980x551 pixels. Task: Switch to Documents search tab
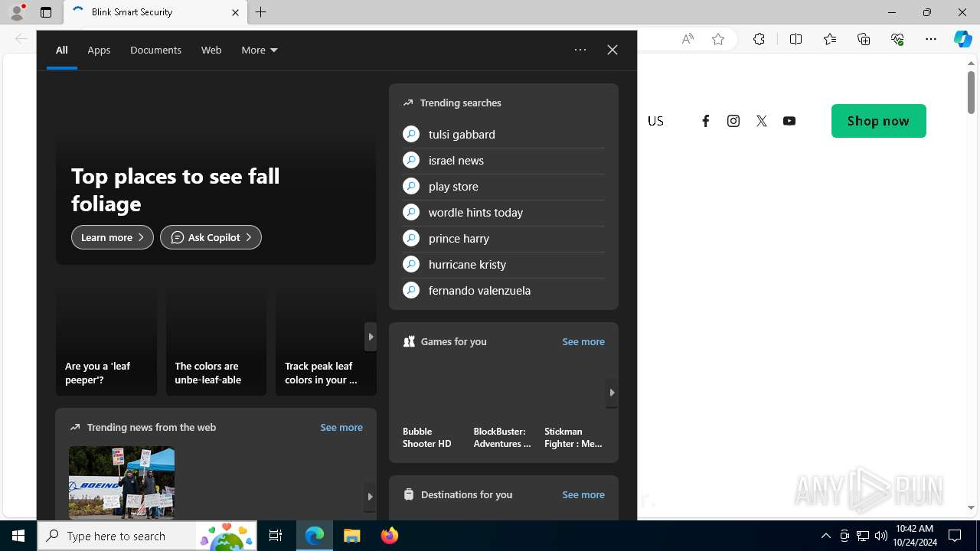point(155,50)
